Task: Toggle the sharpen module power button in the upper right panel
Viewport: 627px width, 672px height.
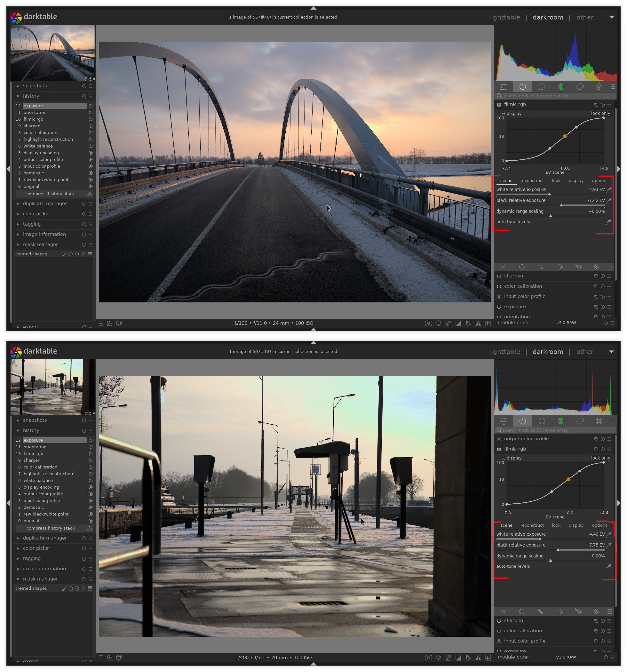Action: pyautogui.click(x=499, y=276)
